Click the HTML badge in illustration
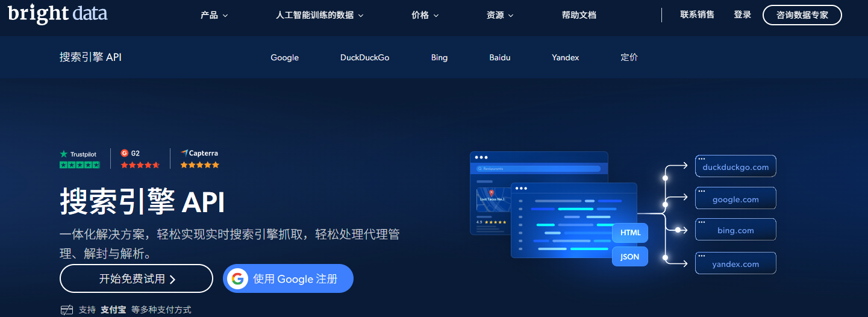868x317 pixels. click(630, 233)
